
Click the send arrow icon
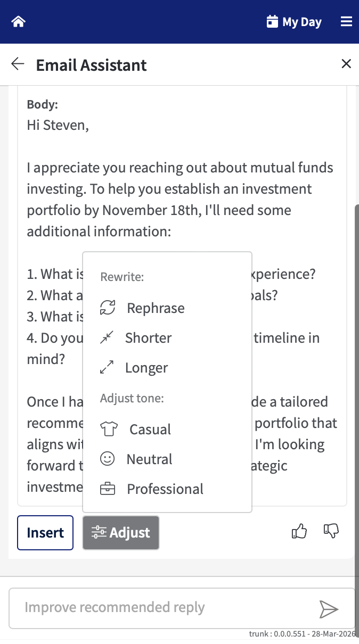pyautogui.click(x=329, y=609)
